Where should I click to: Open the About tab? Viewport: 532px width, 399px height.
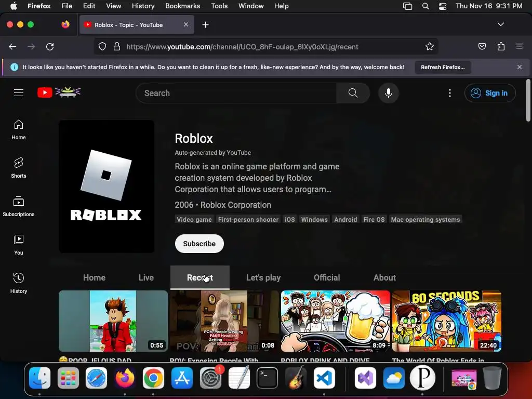point(384,277)
